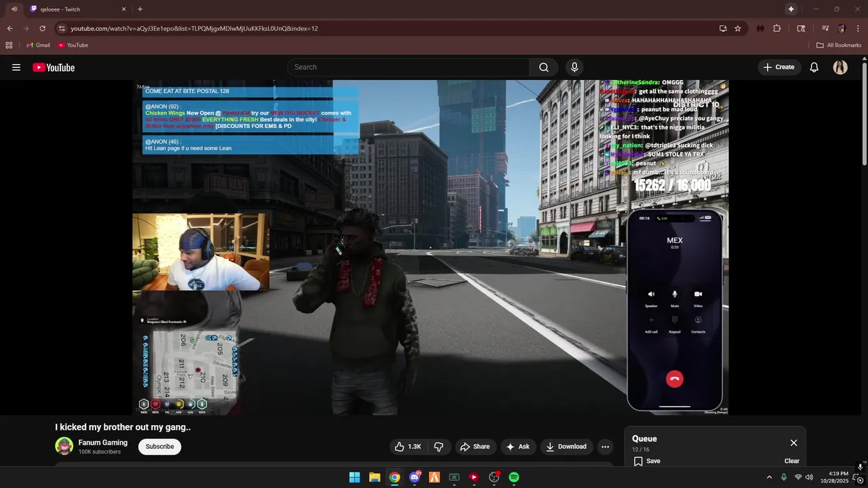The image size is (868, 488).
Task: Open Chrome profile avatar
Action: point(842,28)
